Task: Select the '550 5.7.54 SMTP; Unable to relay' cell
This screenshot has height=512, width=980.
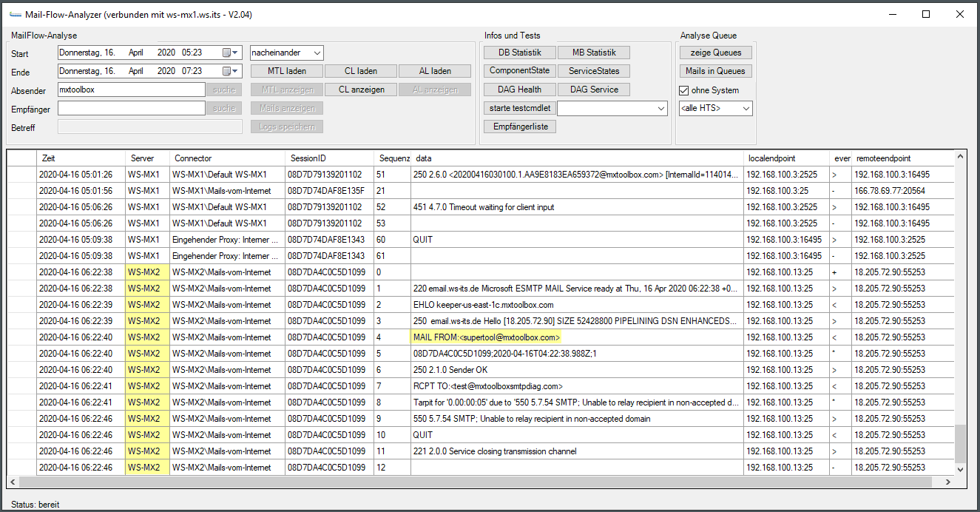Action: [577, 419]
